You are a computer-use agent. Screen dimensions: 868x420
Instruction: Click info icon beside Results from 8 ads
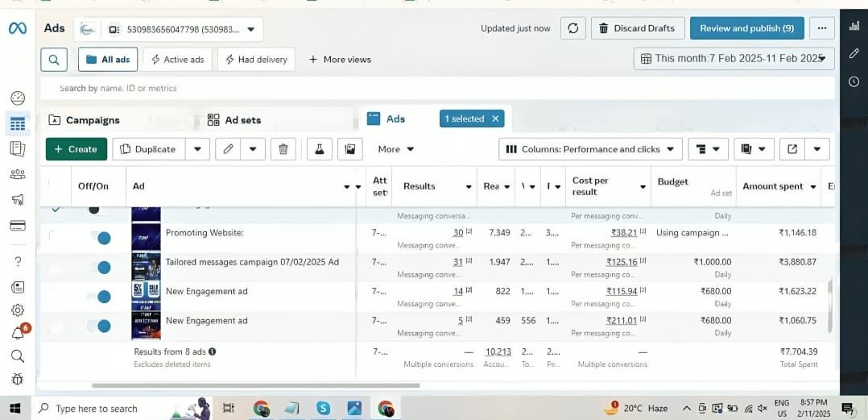pyautogui.click(x=213, y=351)
